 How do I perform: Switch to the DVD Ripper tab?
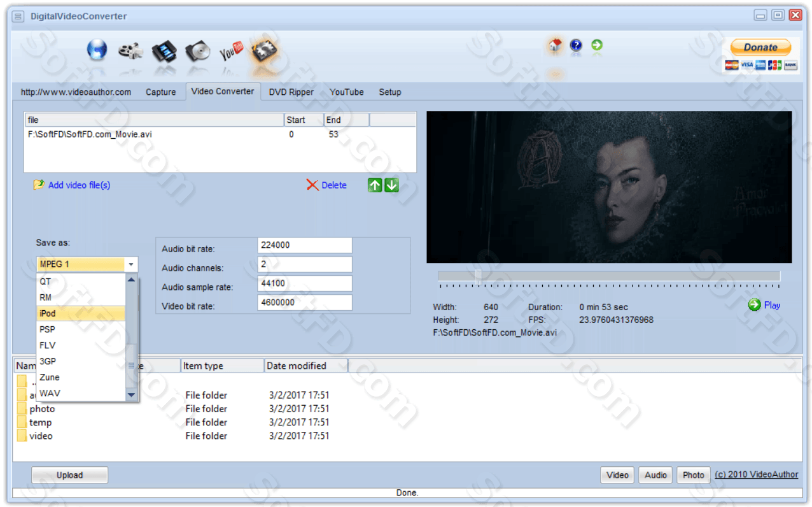tap(291, 92)
